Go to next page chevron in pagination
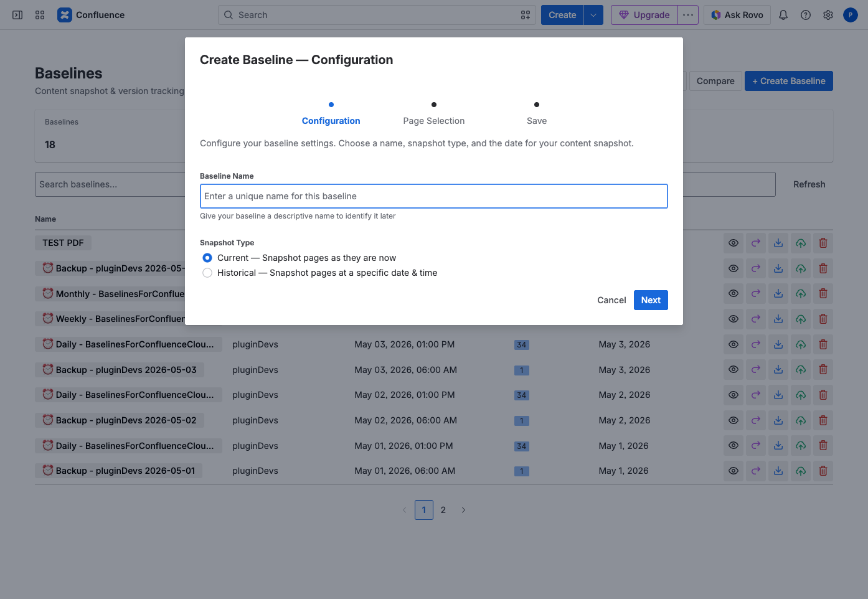Image resolution: width=868 pixels, height=599 pixels. click(463, 510)
